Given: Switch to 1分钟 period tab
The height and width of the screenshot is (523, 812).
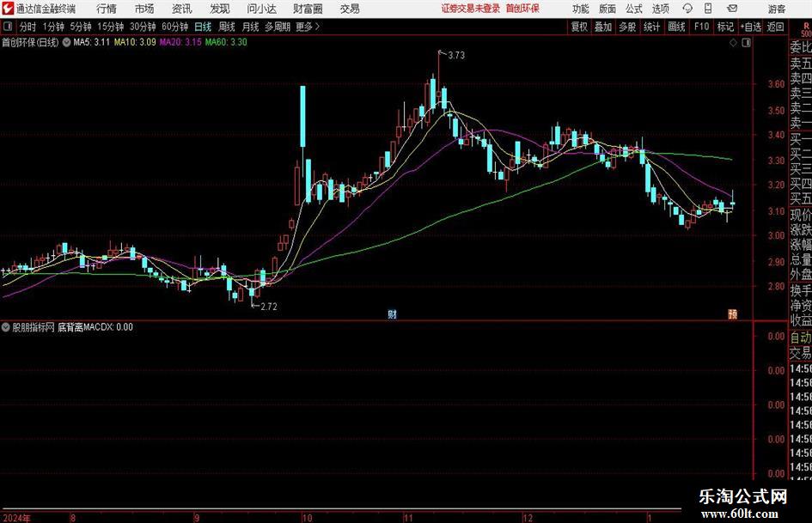Looking at the screenshot, I should pos(53,27).
